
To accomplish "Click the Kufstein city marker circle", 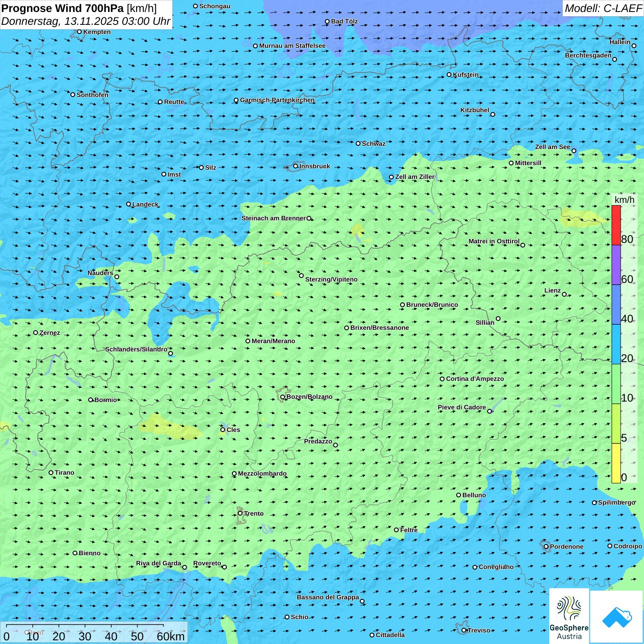I will click(449, 75).
